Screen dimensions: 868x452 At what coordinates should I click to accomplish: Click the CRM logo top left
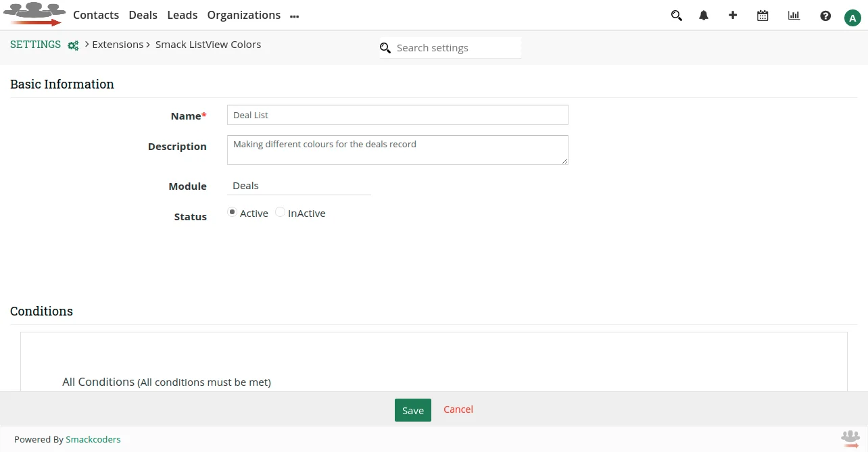(x=34, y=15)
